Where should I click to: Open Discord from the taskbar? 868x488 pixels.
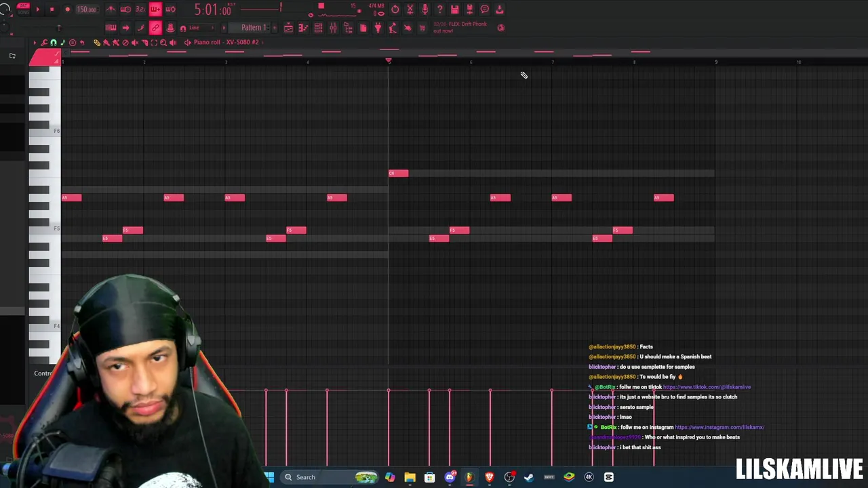pos(450,477)
